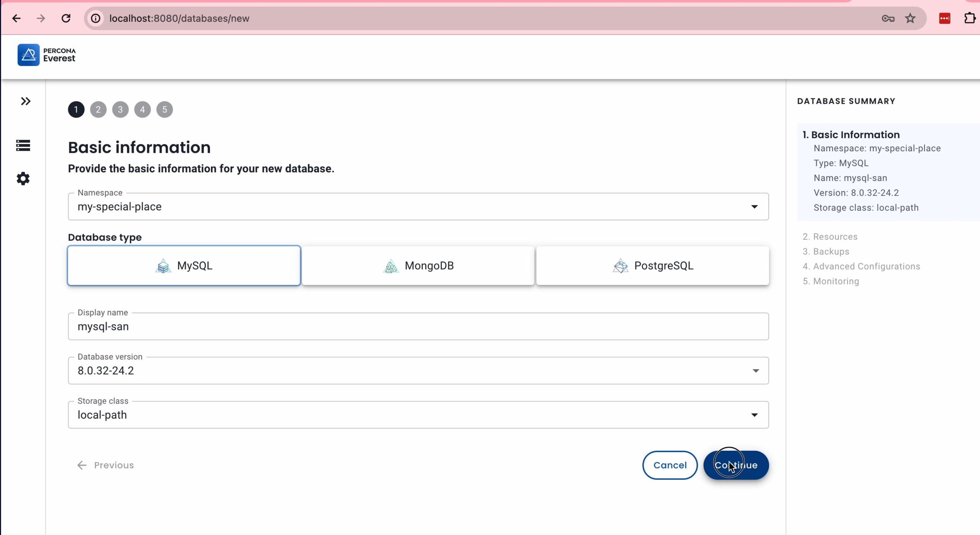Select MySQL database type

pos(184,266)
